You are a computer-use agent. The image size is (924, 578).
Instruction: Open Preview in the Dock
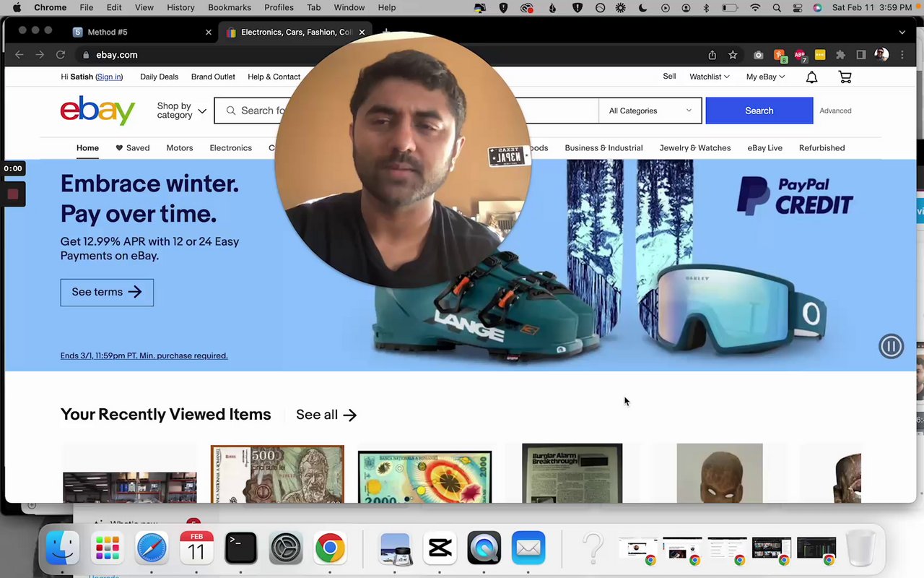pos(395,549)
